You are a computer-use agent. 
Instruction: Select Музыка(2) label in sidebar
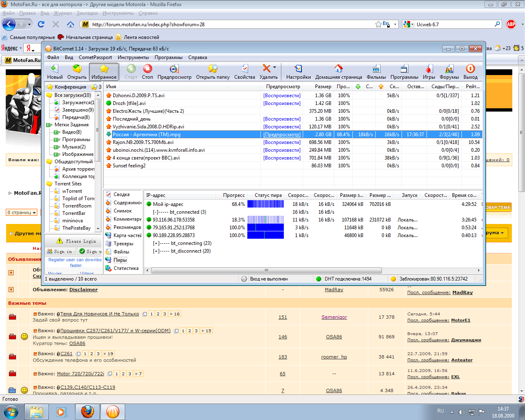tap(74, 147)
